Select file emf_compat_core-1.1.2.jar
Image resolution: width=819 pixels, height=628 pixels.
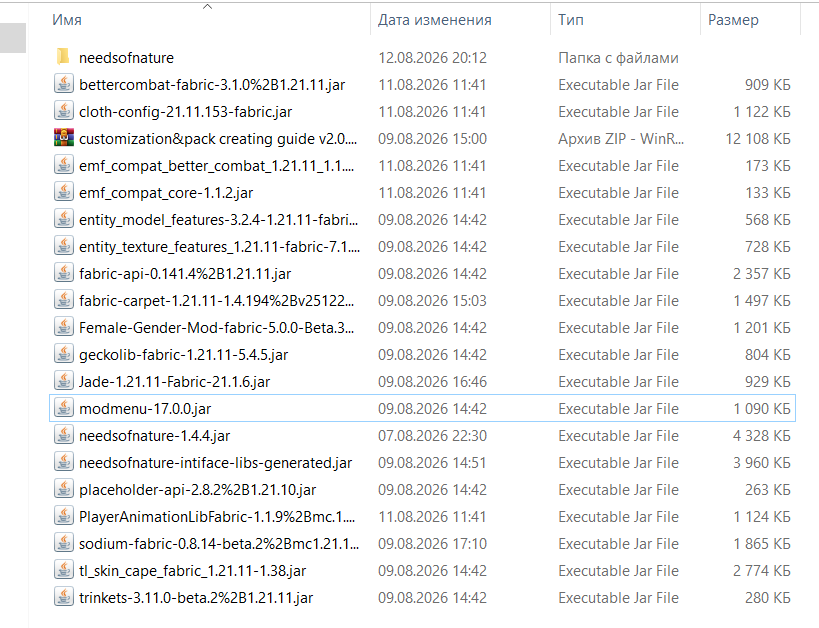(166, 193)
